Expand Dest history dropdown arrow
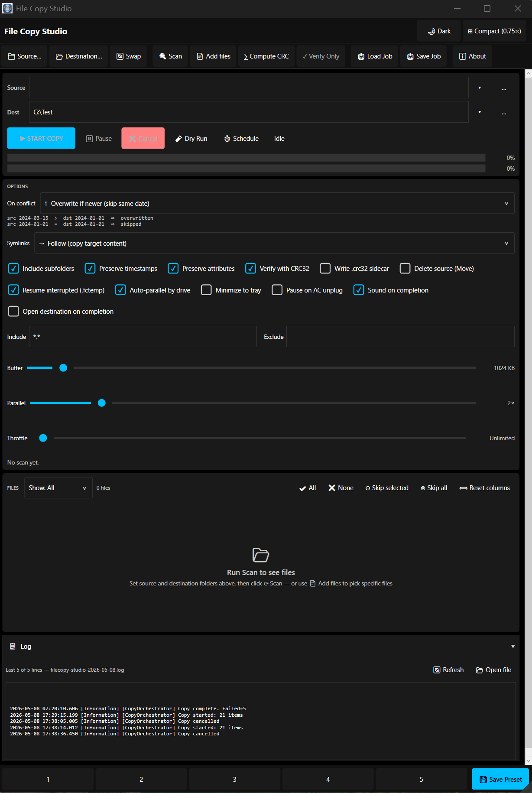 [480, 112]
